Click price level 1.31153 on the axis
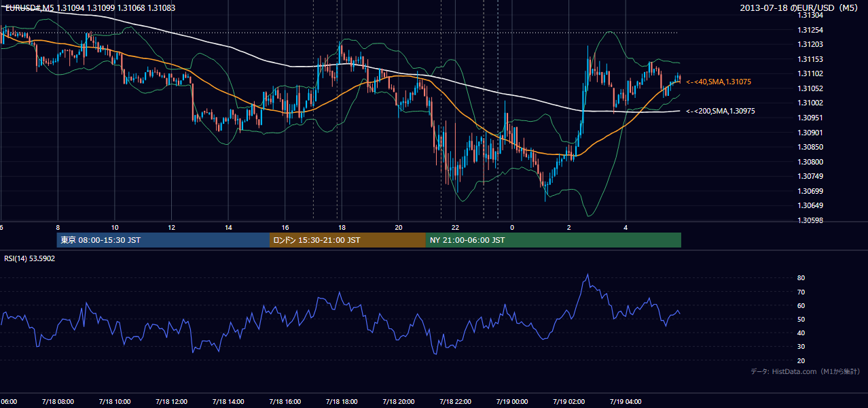Viewport: 868px width, 408px height. pos(811,59)
